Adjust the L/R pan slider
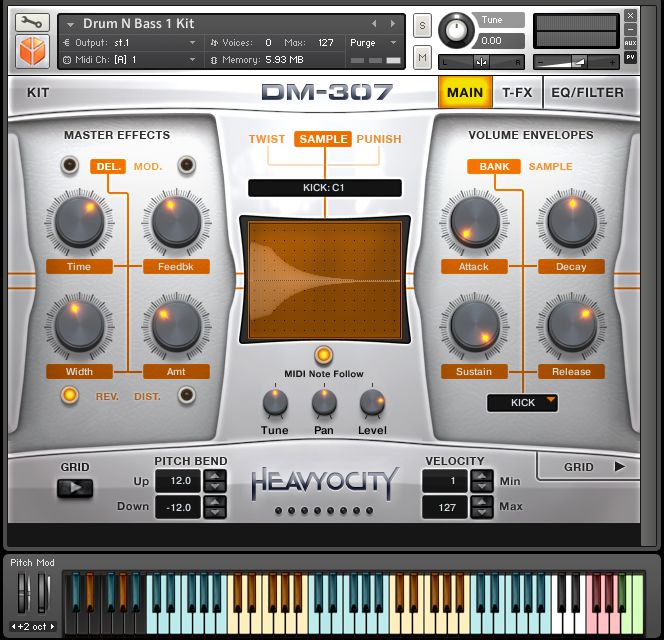This screenshot has height=640, width=664. (481, 62)
